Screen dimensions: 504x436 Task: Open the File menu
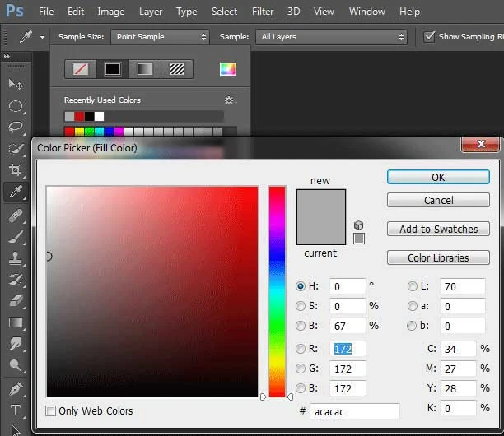pyautogui.click(x=46, y=12)
